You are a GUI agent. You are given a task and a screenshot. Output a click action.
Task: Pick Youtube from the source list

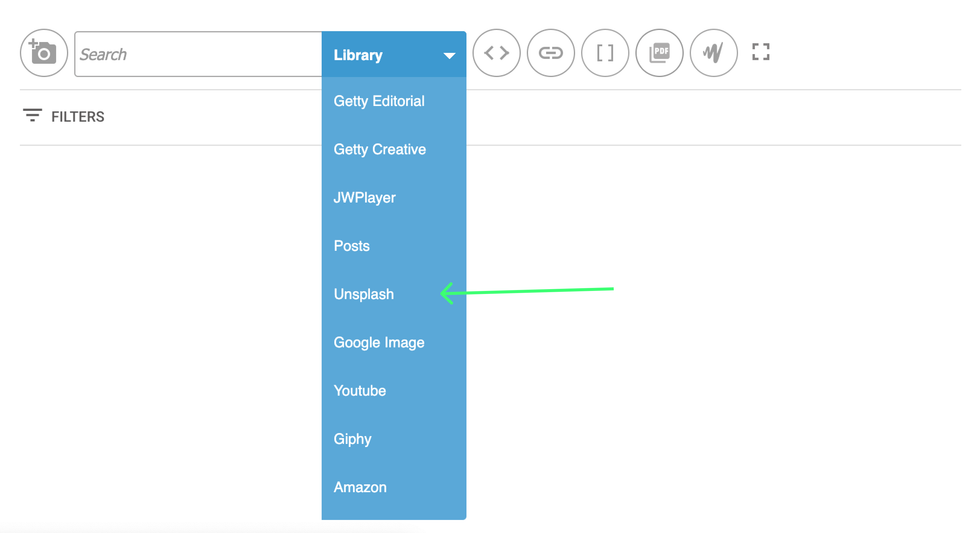pos(360,391)
